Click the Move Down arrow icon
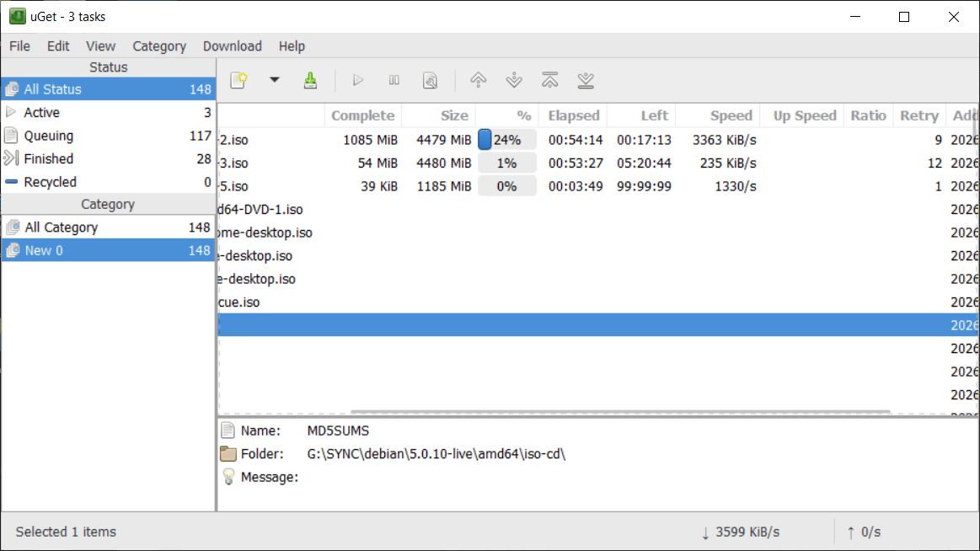Image resolution: width=980 pixels, height=551 pixels. pyautogui.click(x=514, y=80)
